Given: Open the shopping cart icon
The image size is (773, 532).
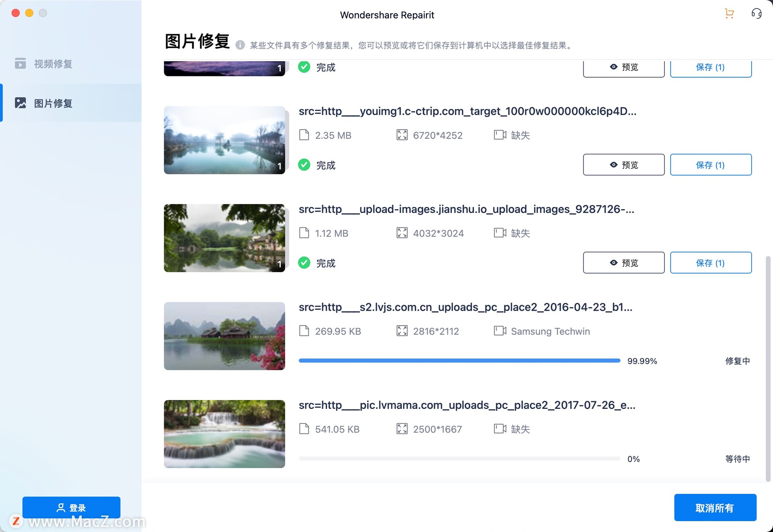Looking at the screenshot, I should coord(729,14).
